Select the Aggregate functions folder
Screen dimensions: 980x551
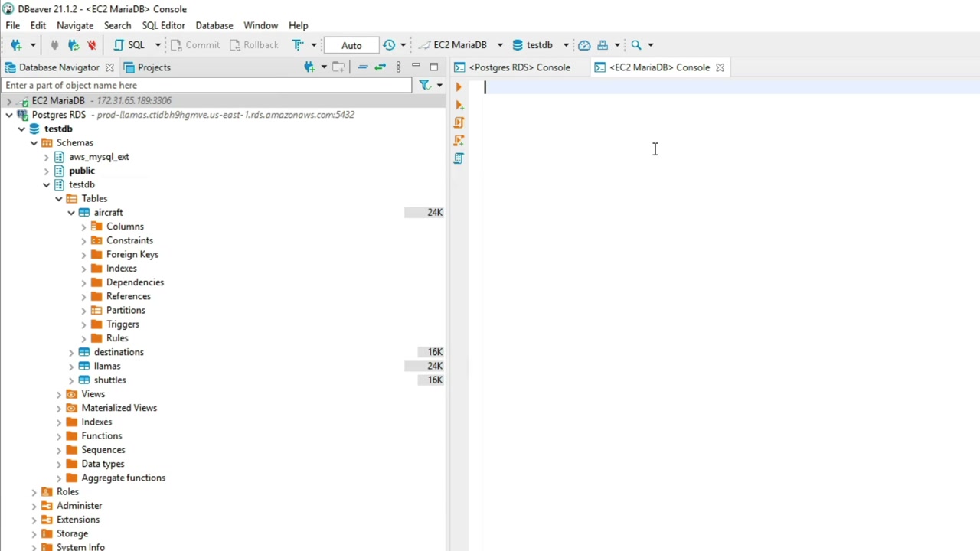(x=123, y=478)
